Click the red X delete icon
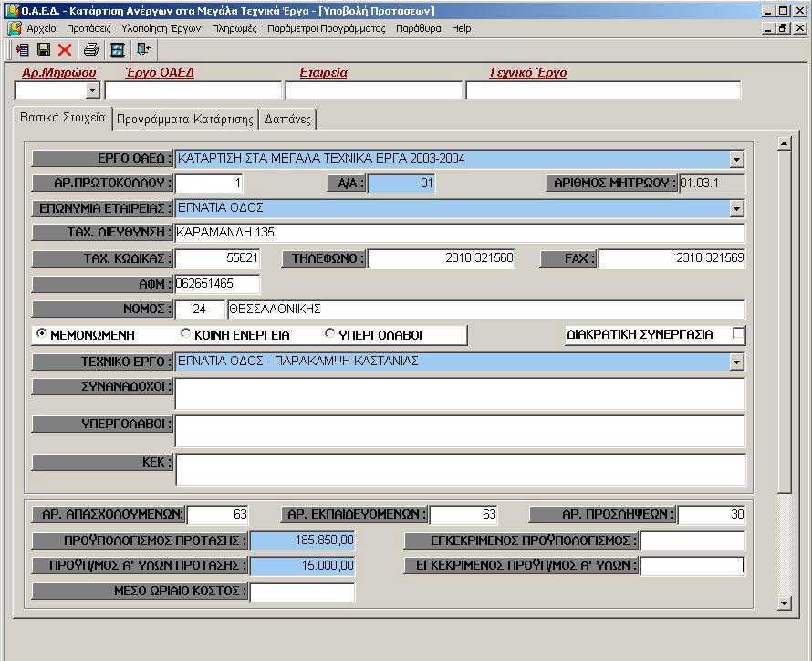The width and height of the screenshot is (812, 661). click(x=65, y=49)
